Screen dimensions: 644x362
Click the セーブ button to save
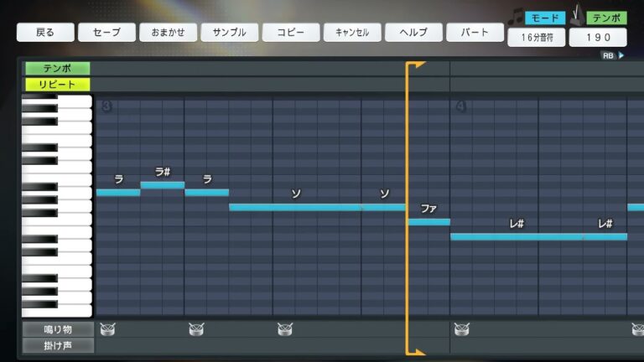pyautogui.click(x=106, y=33)
